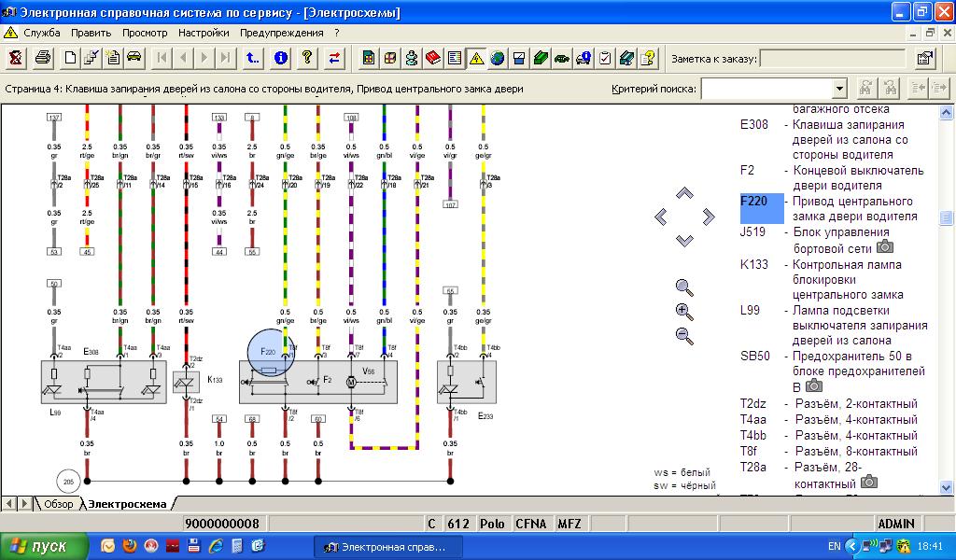Click the zoom out magnifier icon

point(684,336)
